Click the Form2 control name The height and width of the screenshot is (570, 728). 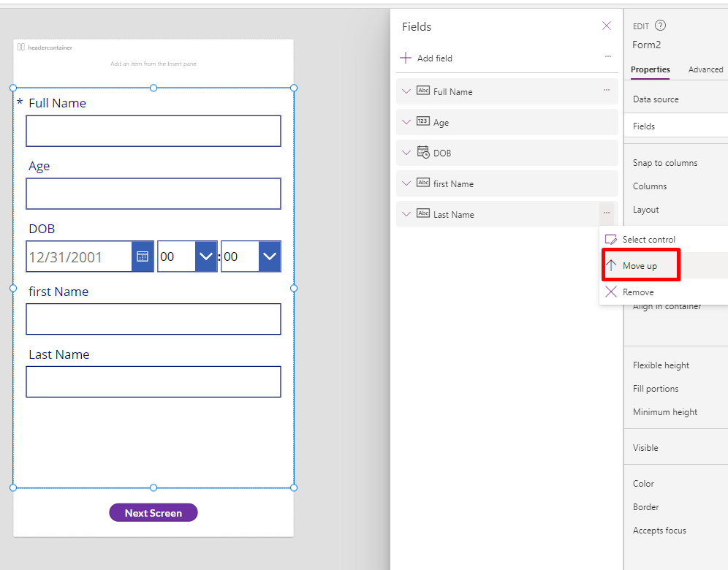point(646,45)
